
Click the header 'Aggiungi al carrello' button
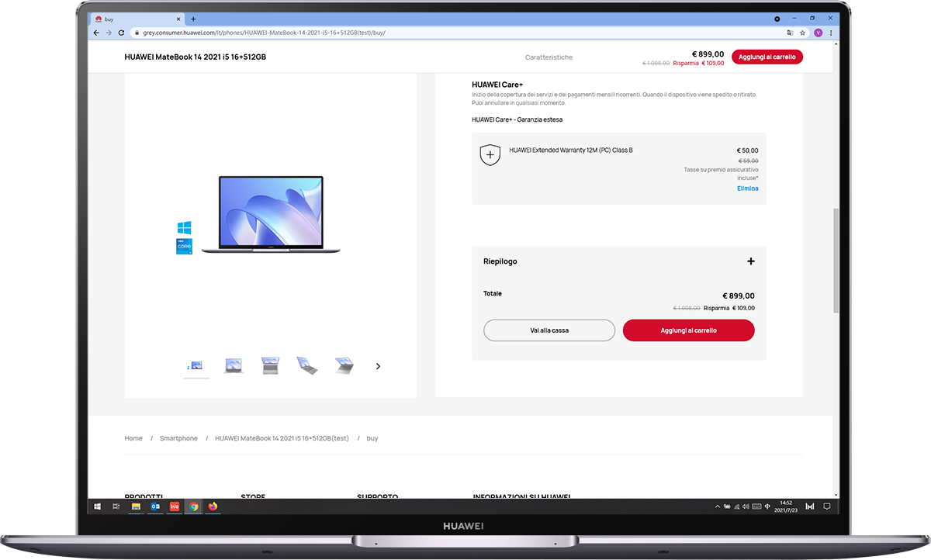click(x=767, y=57)
